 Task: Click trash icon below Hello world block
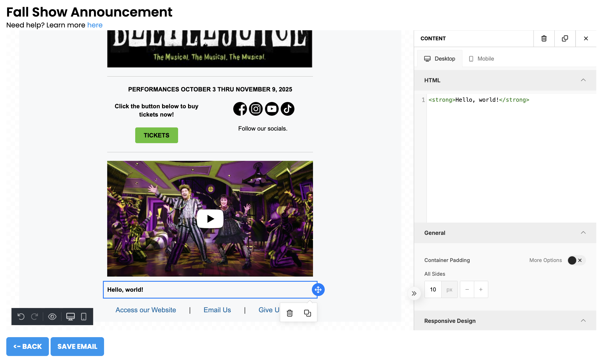(x=290, y=313)
